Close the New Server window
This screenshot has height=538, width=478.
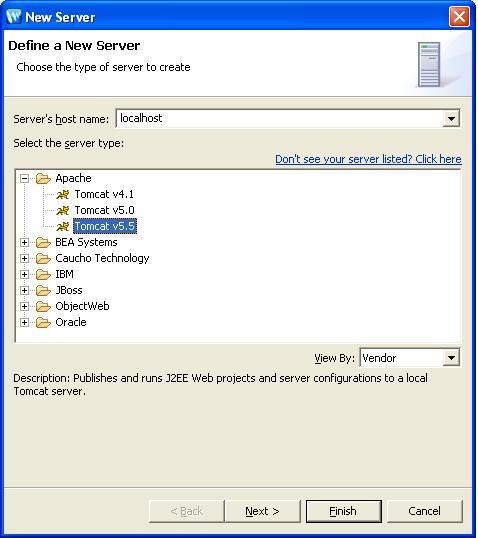(x=459, y=16)
